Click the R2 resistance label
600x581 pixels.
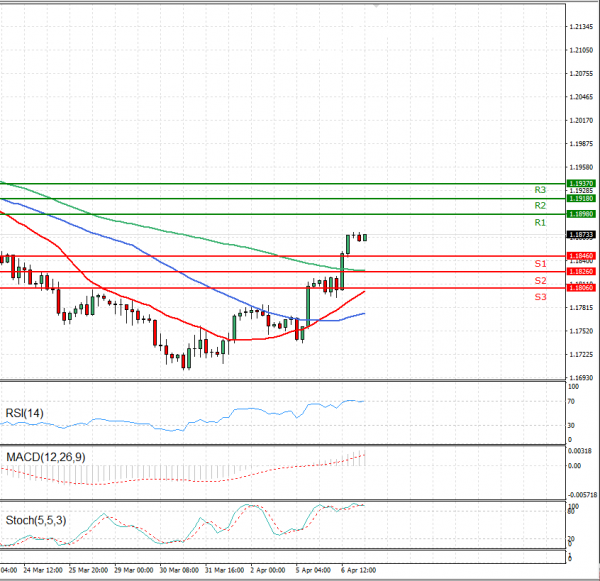(x=540, y=206)
